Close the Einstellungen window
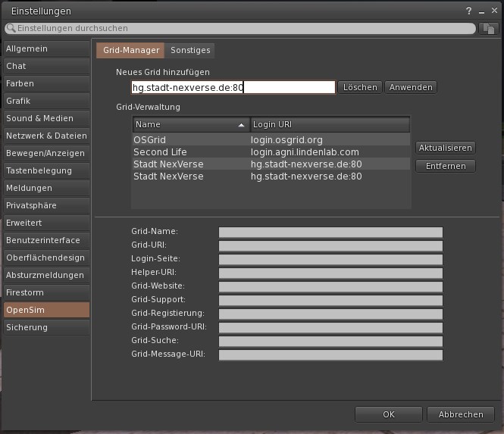504x434 pixels. 494,11
